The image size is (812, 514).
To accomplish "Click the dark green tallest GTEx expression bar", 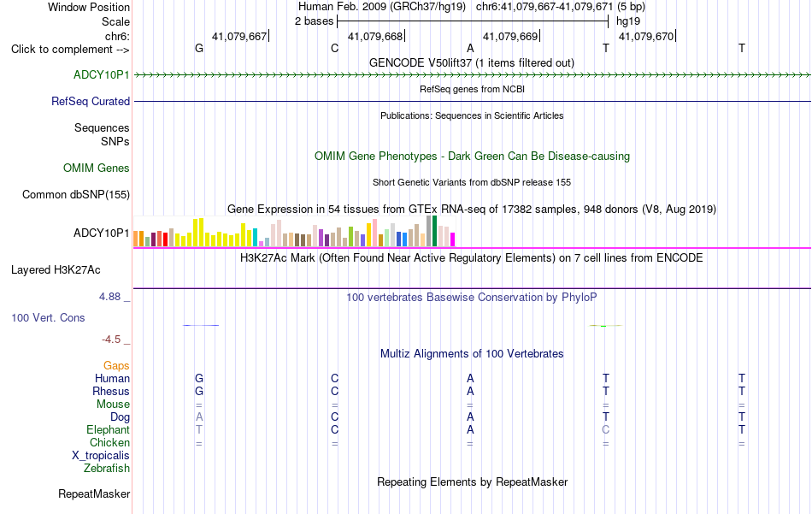I will pyautogui.click(x=434, y=231).
